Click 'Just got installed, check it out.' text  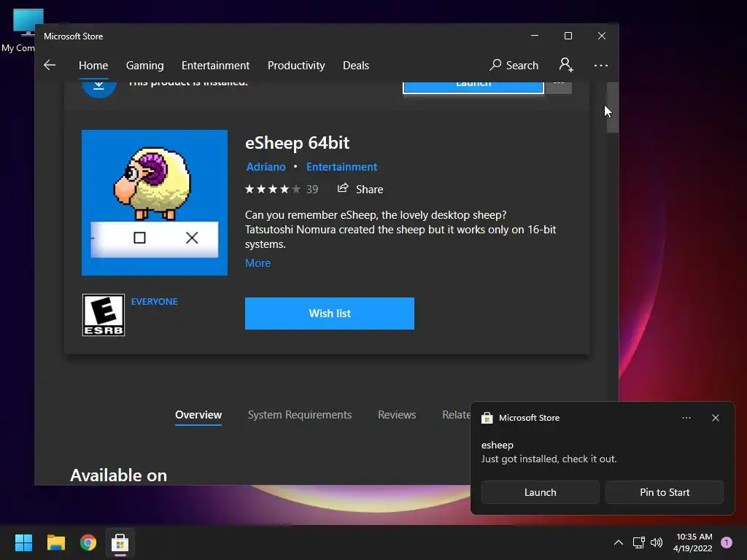(549, 459)
